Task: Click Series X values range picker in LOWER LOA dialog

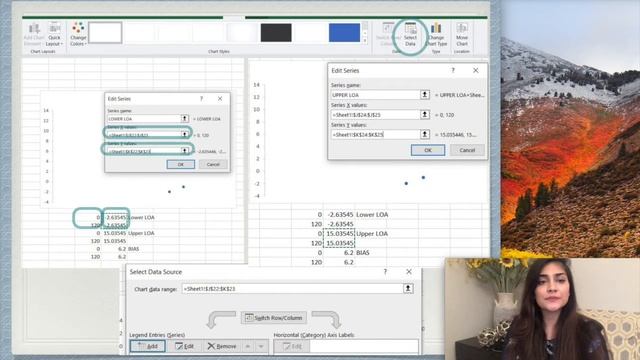Action: click(184, 134)
